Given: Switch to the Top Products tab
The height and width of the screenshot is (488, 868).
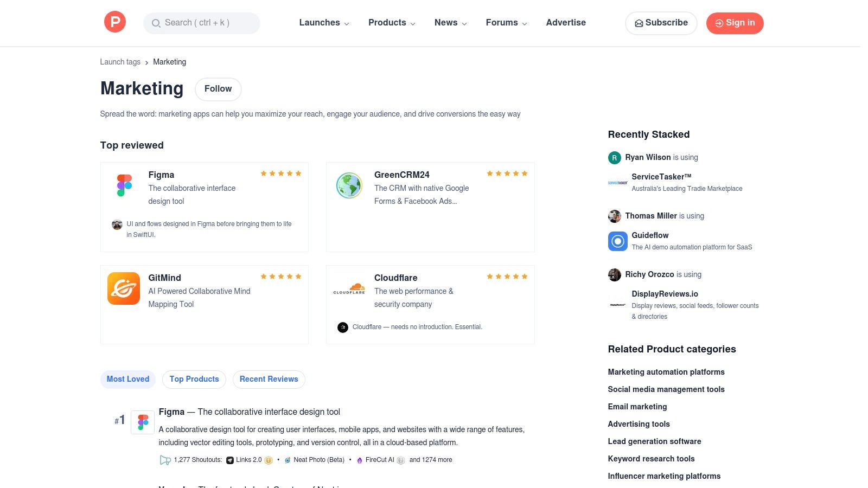Looking at the screenshot, I should (194, 379).
